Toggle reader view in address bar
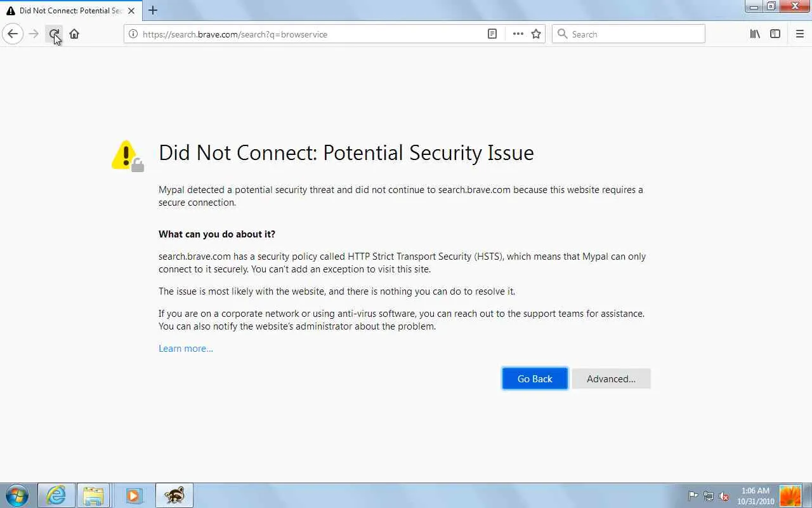 click(x=492, y=34)
